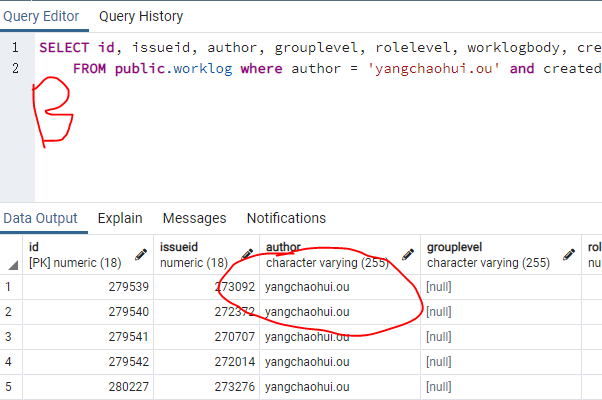Click the id cell 279542

pos(88,362)
